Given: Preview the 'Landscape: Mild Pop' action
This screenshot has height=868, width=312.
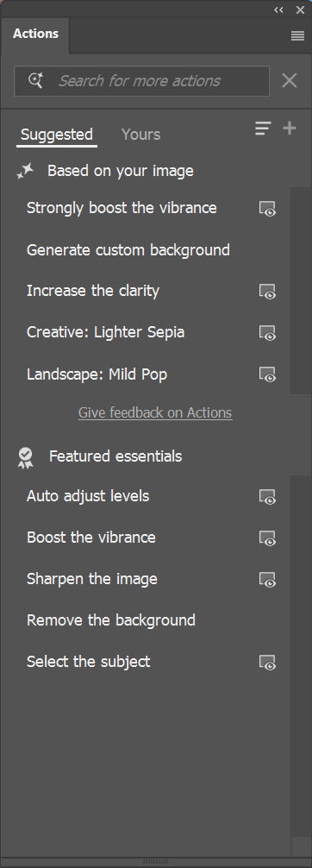Looking at the screenshot, I should (x=267, y=374).
